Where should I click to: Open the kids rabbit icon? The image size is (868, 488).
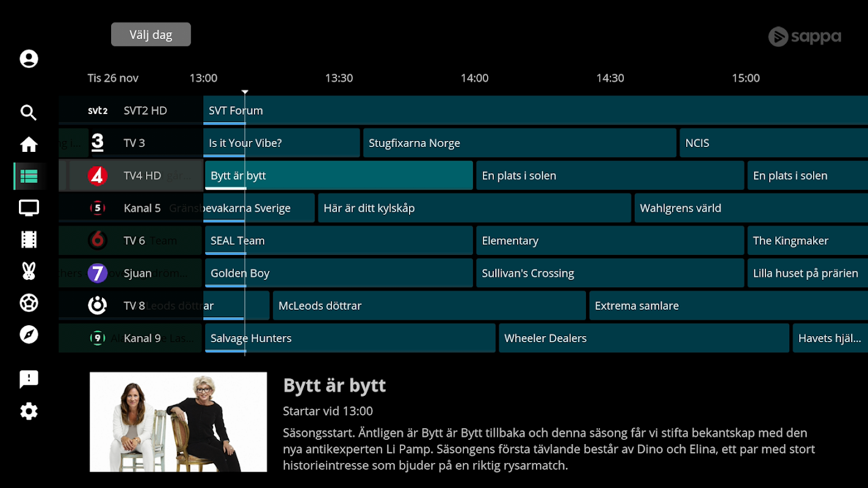[29, 271]
